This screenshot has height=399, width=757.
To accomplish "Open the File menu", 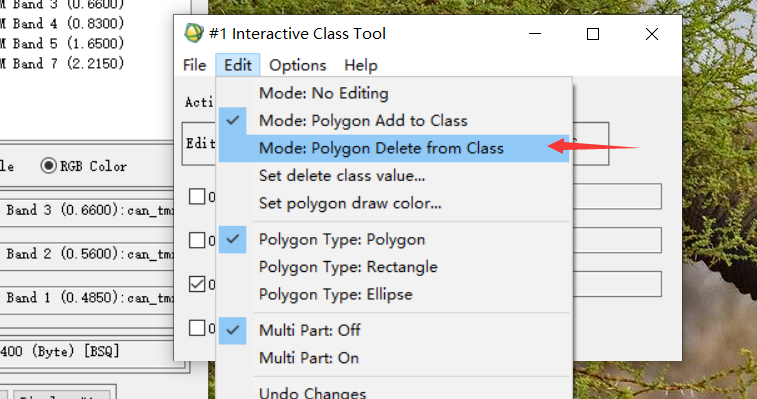I will tap(195, 65).
